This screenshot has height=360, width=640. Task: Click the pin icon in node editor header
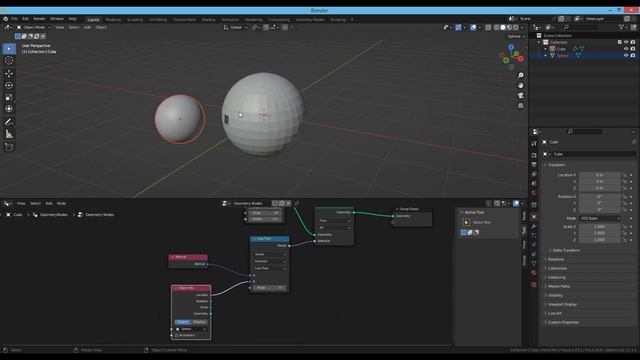[x=297, y=203]
